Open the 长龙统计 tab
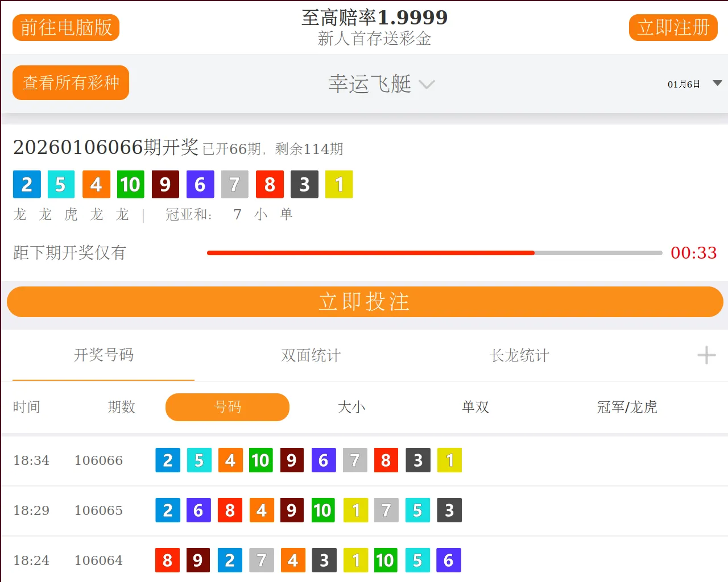This screenshot has width=728, height=582. click(519, 356)
